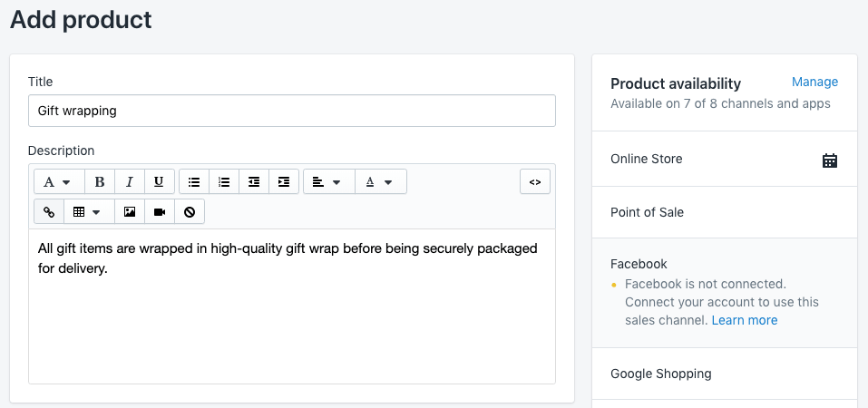Toggle underline text formatting
The height and width of the screenshot is (408, 868).
point(159,182)
